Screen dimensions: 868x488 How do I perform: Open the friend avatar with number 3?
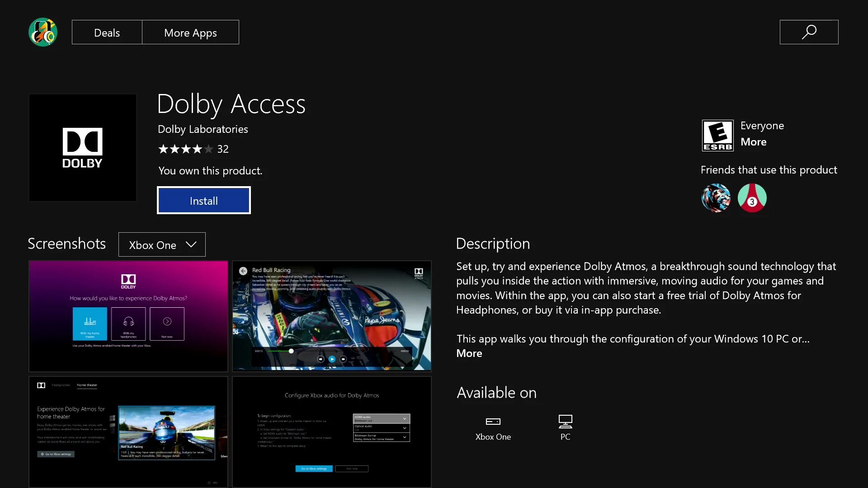[x=752, y=198]
